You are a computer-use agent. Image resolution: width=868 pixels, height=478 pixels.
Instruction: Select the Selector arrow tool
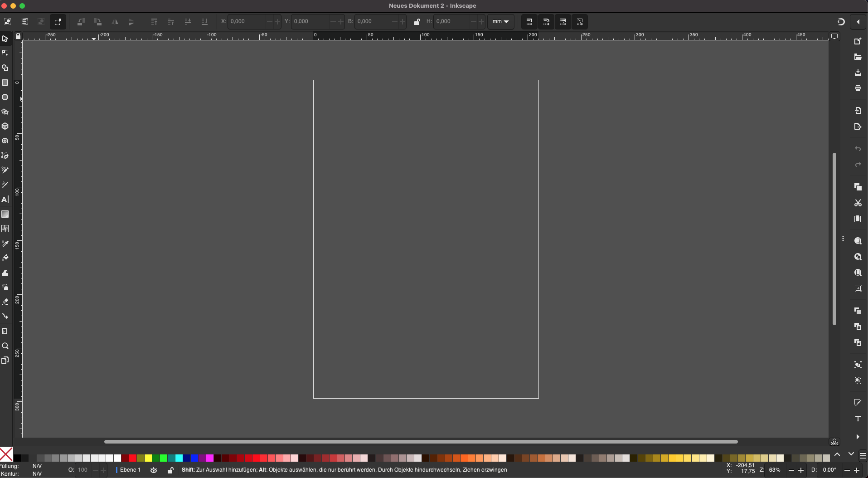5,39
